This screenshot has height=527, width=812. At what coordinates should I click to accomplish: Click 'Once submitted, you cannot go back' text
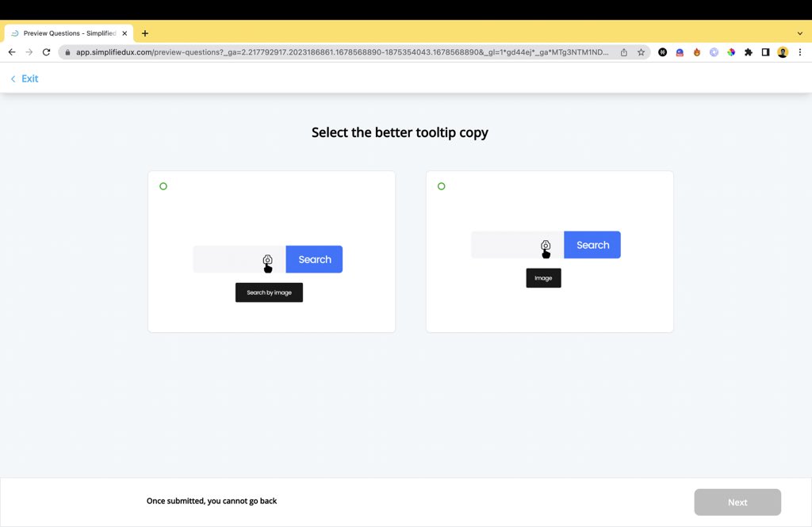pyautogui.click(x=212, y=501)
